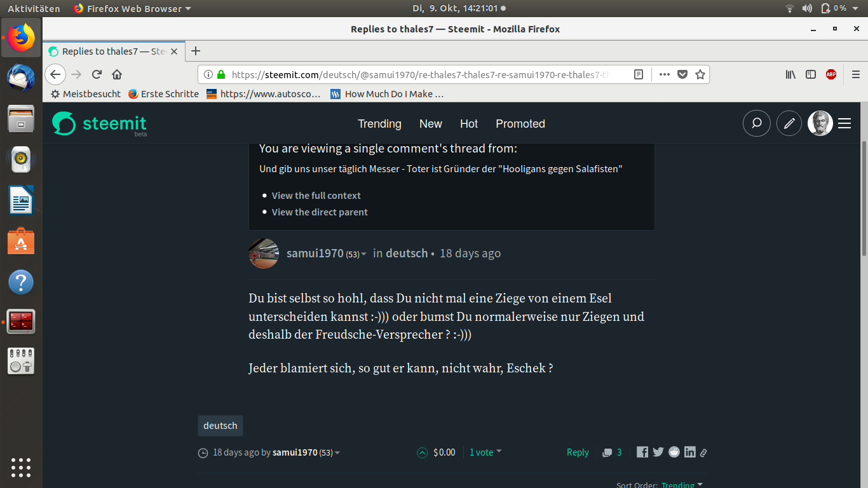Screen dimensions: 868x488
Task: Close the Replies to thales7 tab
Action: coord(175,51)
